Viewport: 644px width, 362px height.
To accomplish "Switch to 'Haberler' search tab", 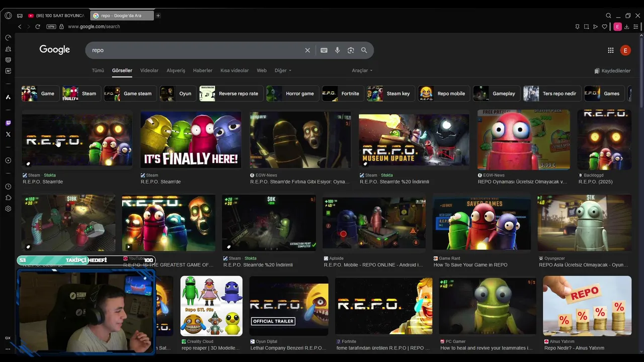I will click(203, 70).
